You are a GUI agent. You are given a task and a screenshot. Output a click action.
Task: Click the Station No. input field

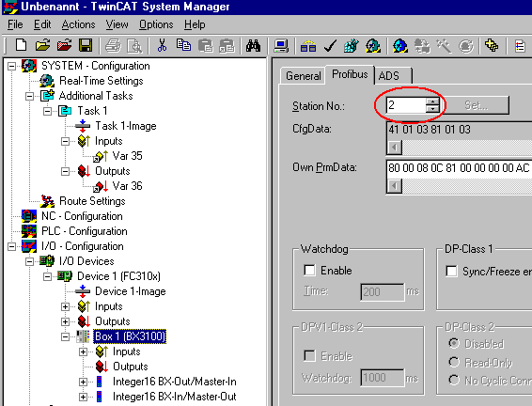406,105
